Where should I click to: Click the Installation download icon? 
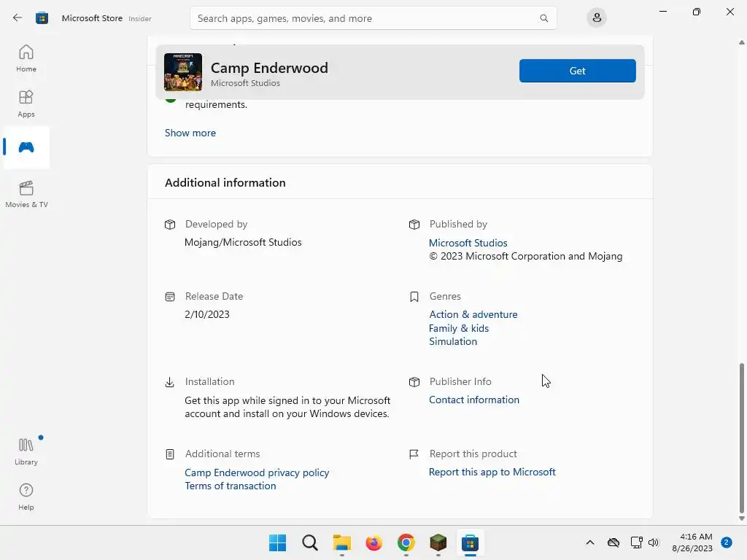click(169, 382)
